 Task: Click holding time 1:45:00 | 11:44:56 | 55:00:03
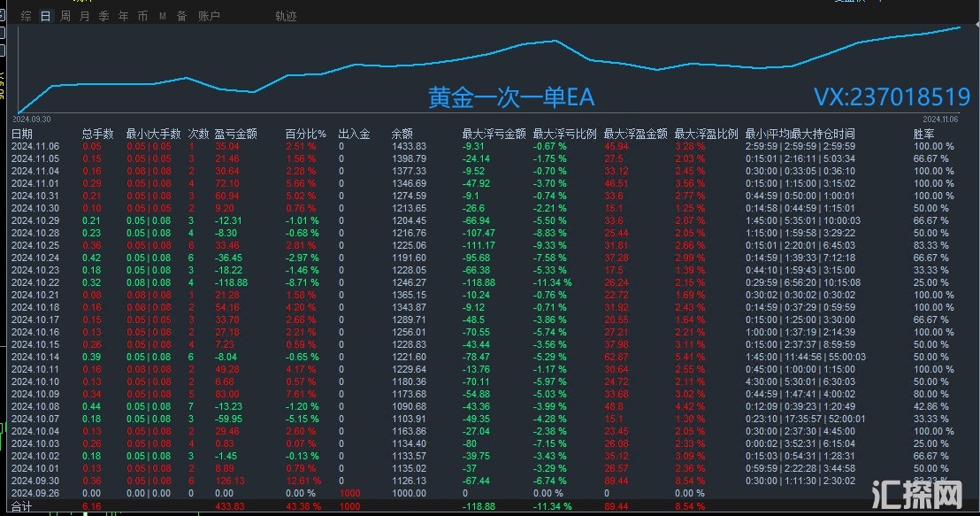coord(806,358)
